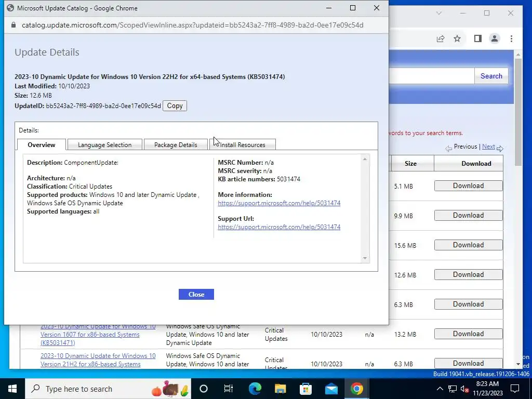Open the Support Url link for 5031474
Image resolution: width=532 pixels, height=399 pixels.
(x=279, y=227)
